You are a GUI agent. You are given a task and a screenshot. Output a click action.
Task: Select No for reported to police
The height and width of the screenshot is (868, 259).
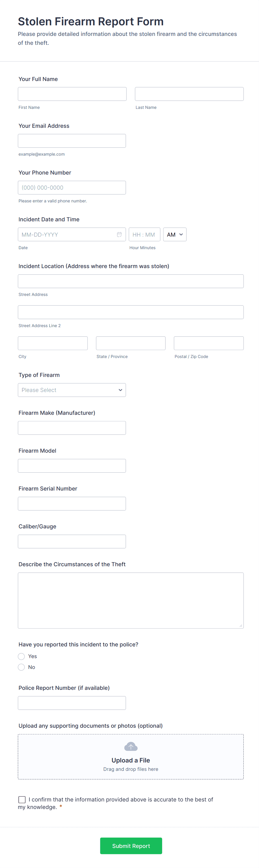tap(22, 667)
